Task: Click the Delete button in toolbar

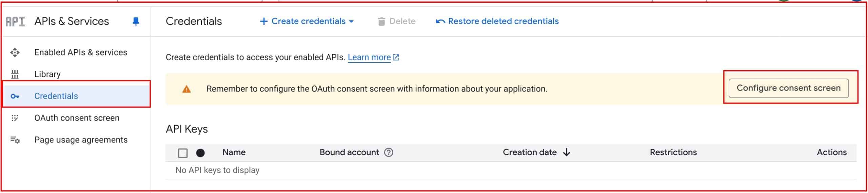Action: click(396, 21)
